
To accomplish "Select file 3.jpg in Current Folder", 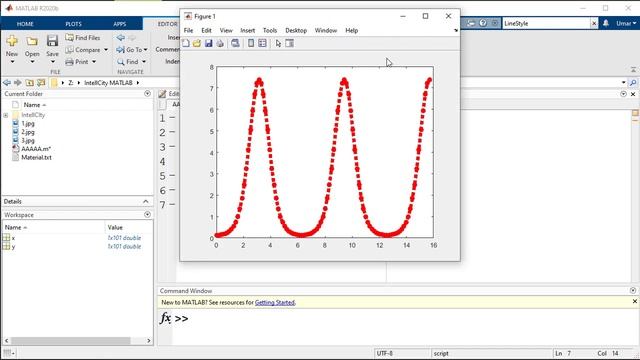I will (x=28, y=141).
